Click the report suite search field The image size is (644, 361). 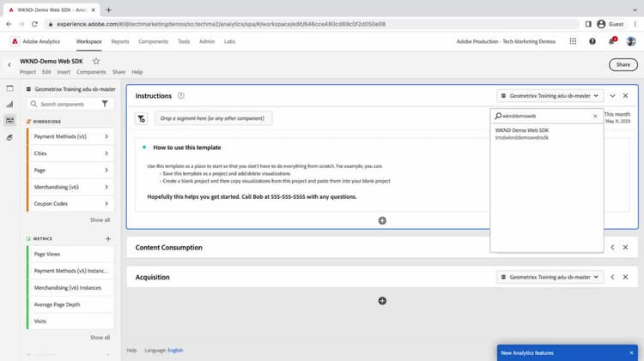tap(547, 116)
